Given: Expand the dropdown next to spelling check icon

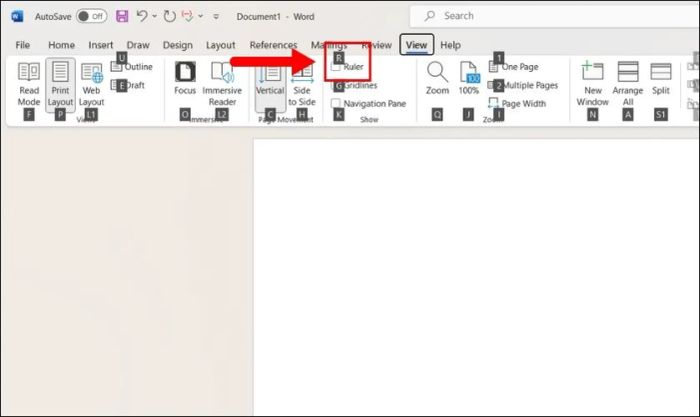Looking at the screenshot, I should point(201,17).
